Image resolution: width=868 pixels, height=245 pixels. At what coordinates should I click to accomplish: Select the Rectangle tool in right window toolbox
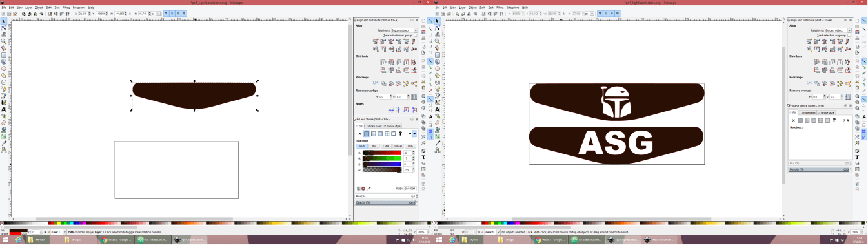point(438,55)
